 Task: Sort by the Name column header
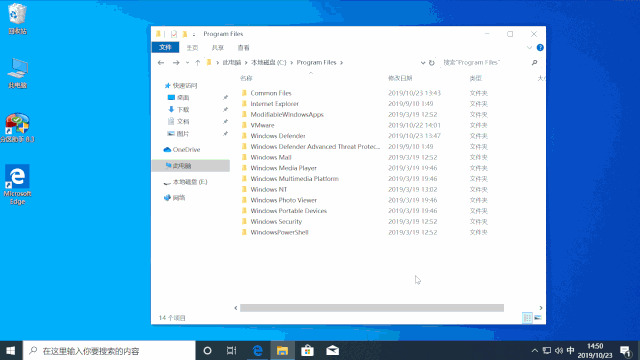(246, 78)
